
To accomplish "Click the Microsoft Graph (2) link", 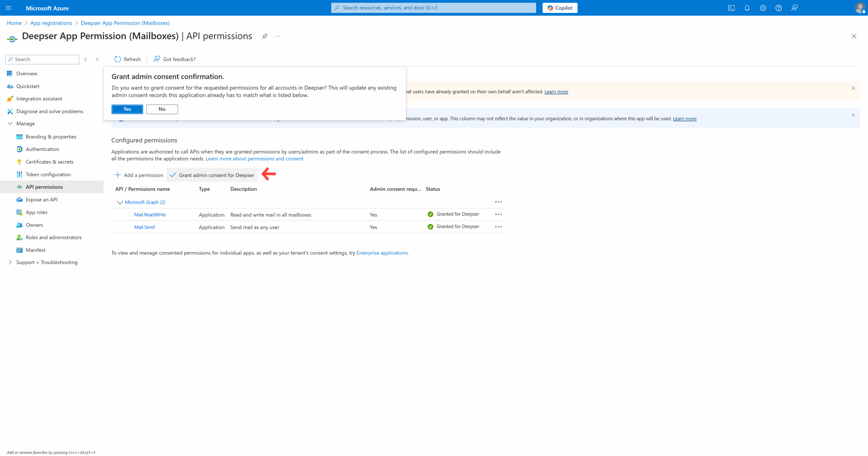I will point(145,202).
